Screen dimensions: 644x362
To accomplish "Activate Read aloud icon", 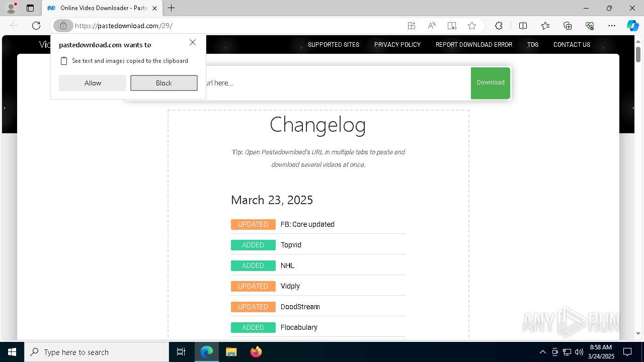I will point(432,26).
